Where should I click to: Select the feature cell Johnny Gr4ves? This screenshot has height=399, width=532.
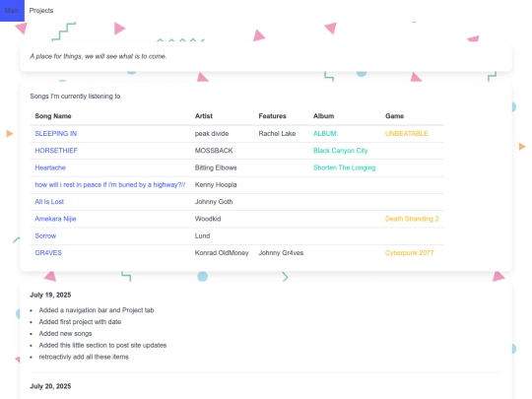[x=281, y=253]
